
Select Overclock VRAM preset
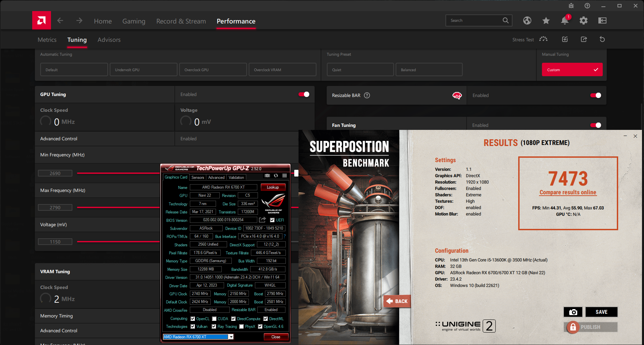(x=282, y=70)
